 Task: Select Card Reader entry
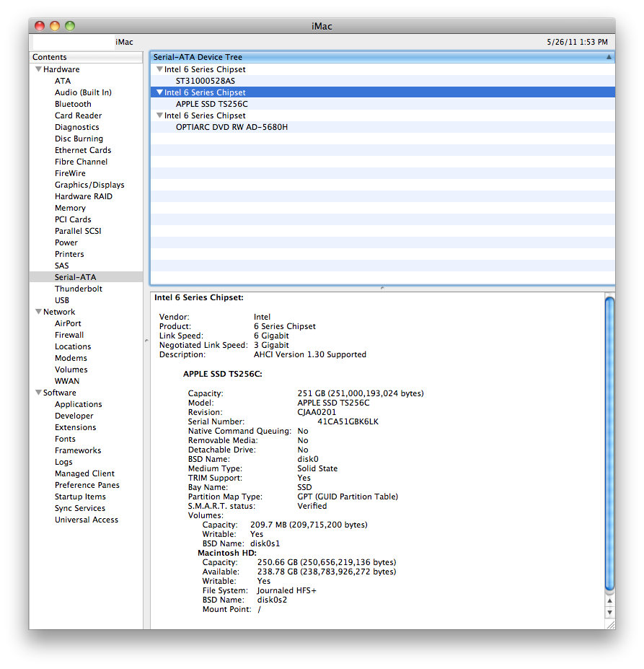pos(78,115)
